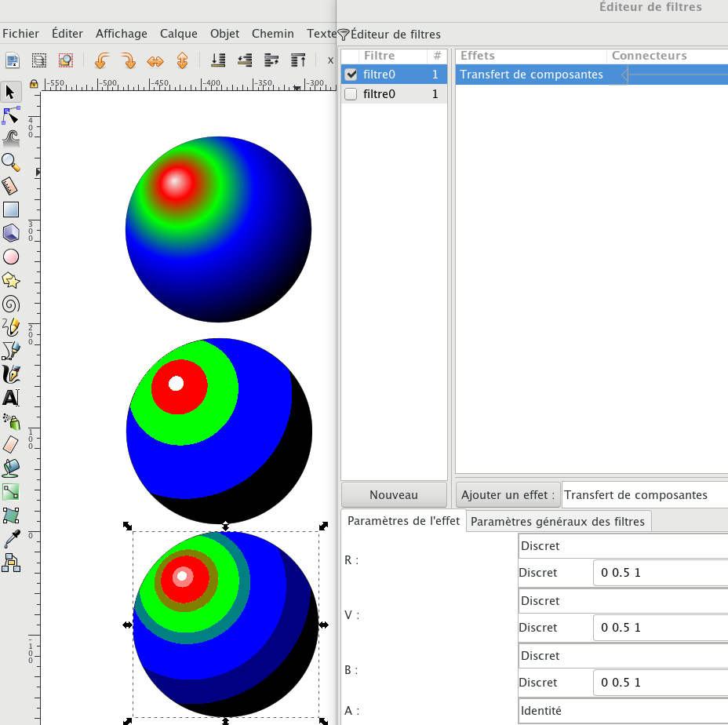Viewport: 728px width, 725px height.
Task: Switch to Paramètres généraux des filtres tab
Action: [558, 521]
